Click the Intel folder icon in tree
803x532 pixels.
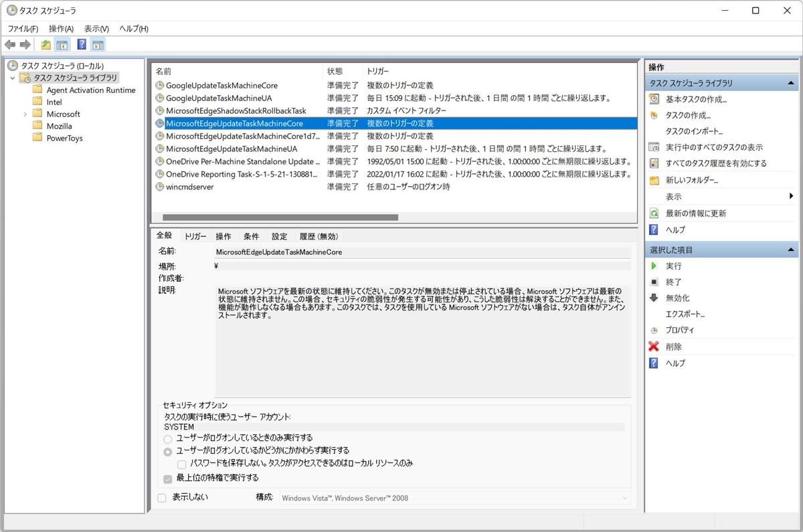click(37, 102)
